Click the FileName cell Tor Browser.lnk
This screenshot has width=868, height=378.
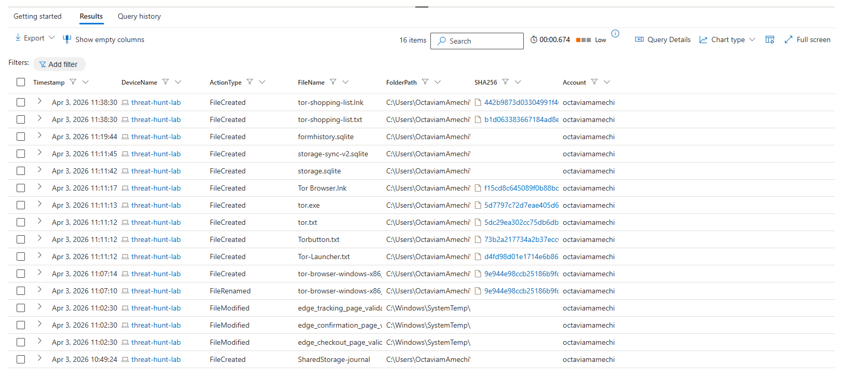[322, 188]
